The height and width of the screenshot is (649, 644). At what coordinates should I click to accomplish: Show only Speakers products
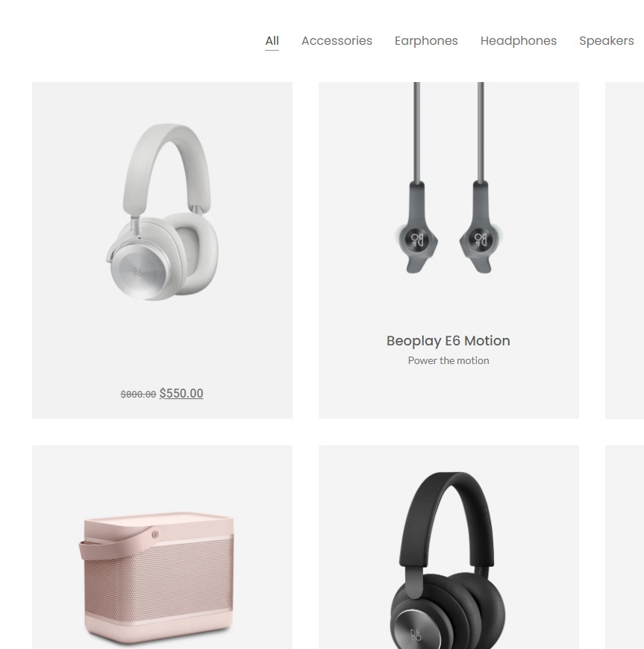click(606, 41)
